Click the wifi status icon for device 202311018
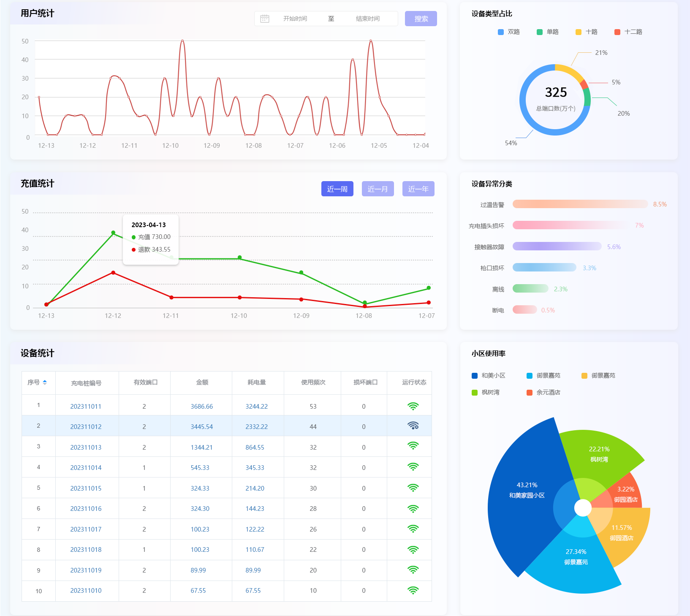690x616 pixels. [x=413, y=550]
